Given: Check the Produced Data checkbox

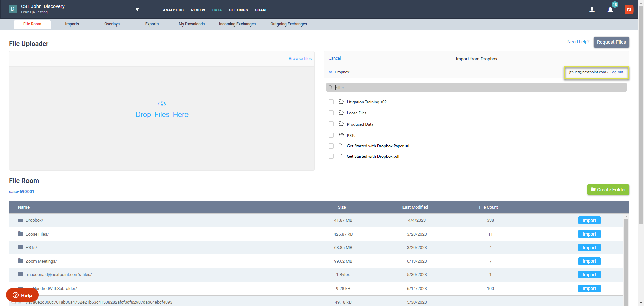Looking at the screenshot, I should tap(331, 124).
